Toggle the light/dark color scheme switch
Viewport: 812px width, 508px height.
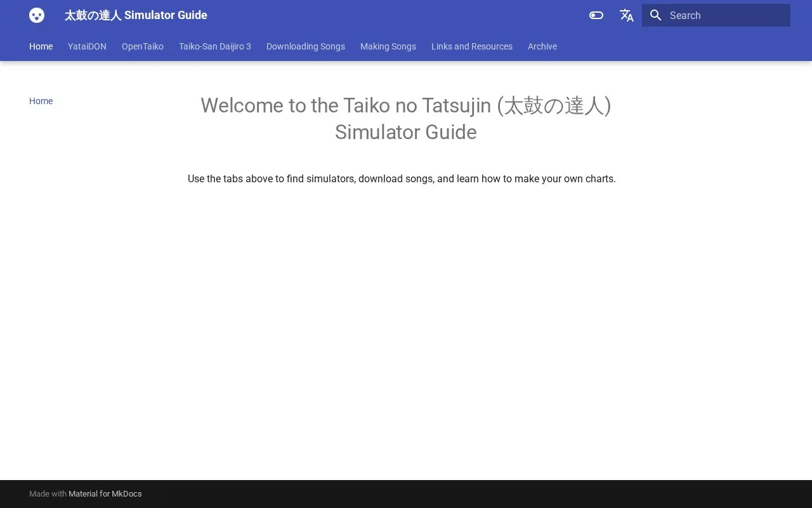pyautogui.click(x=596, y=15)
